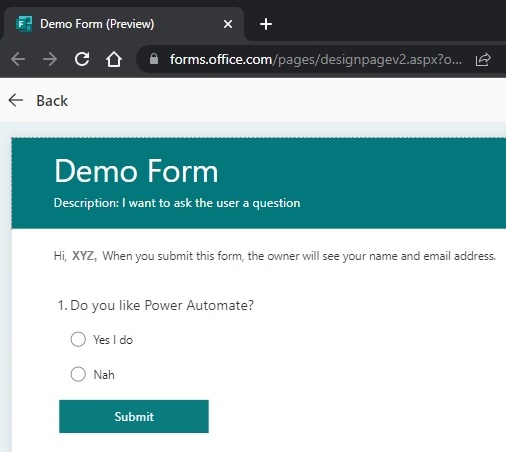Click the Submit button
The height and width of the screenshot is (453, 506).
click(x=134, y=416)
